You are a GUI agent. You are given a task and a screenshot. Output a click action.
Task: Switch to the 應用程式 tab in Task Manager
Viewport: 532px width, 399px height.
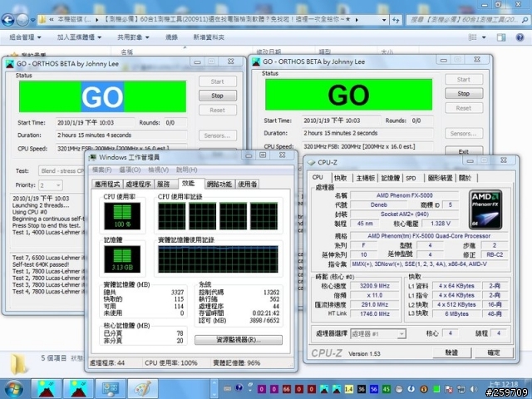point(107,185)
